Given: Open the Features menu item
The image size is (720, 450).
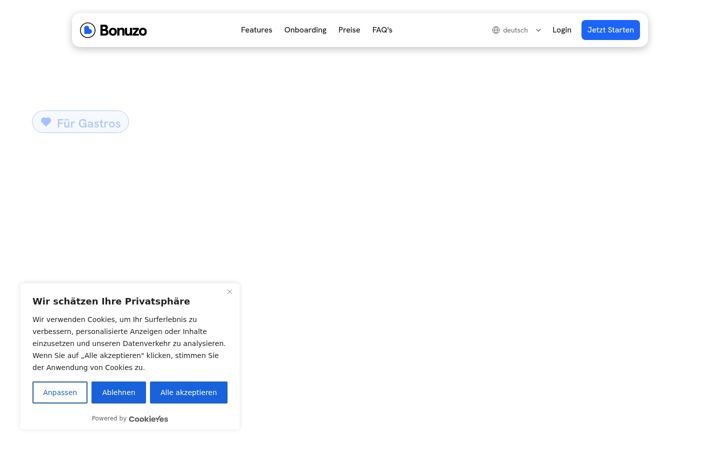Looking at the screenshot, I should [x=256, y=30].
